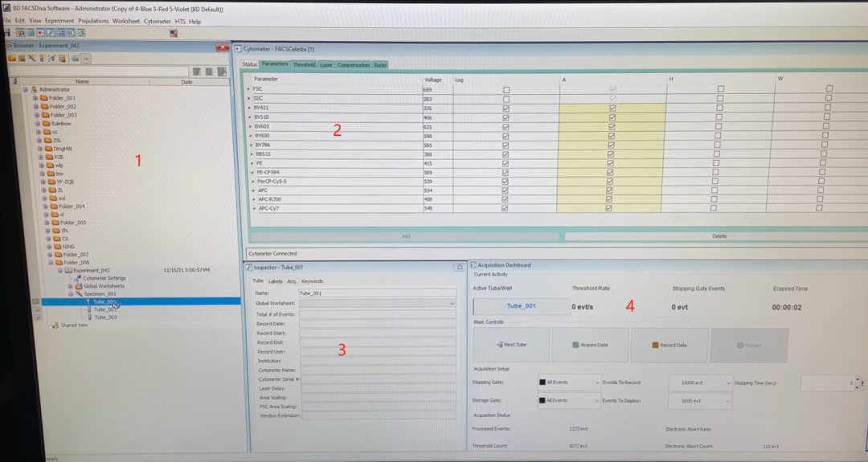The image size is (868, 462).
Task: Click the first icon right of Browser search field
Action: point(197,72)
